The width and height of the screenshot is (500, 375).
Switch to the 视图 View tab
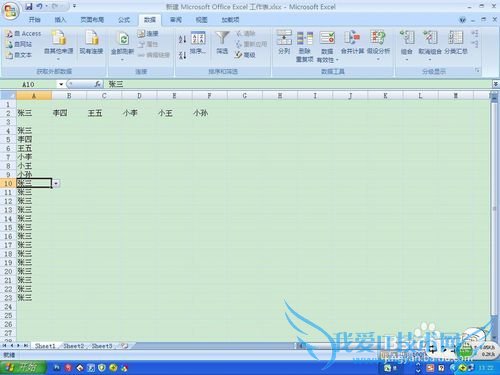pyautogui.click(x=201, y=20)
